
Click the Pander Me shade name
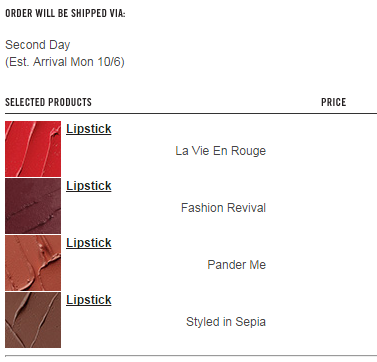237,265
